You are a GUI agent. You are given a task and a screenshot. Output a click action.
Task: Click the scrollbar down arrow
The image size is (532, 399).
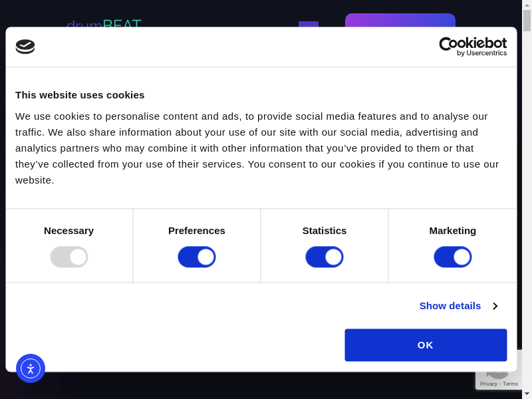(x=527, y=394)
